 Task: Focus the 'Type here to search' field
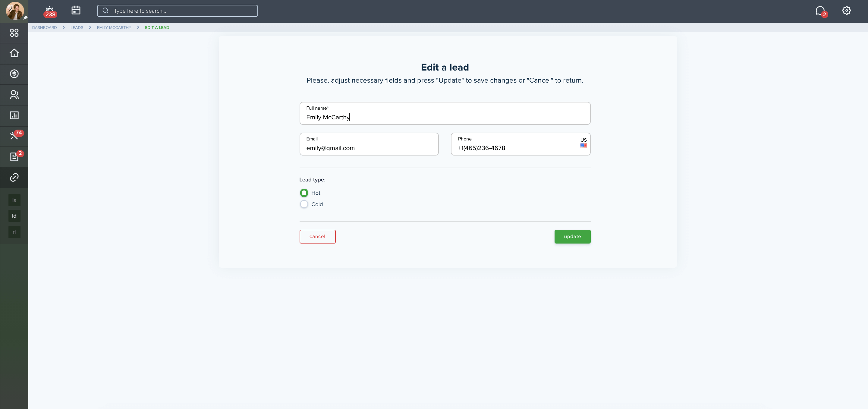click(x=178, y=11)
